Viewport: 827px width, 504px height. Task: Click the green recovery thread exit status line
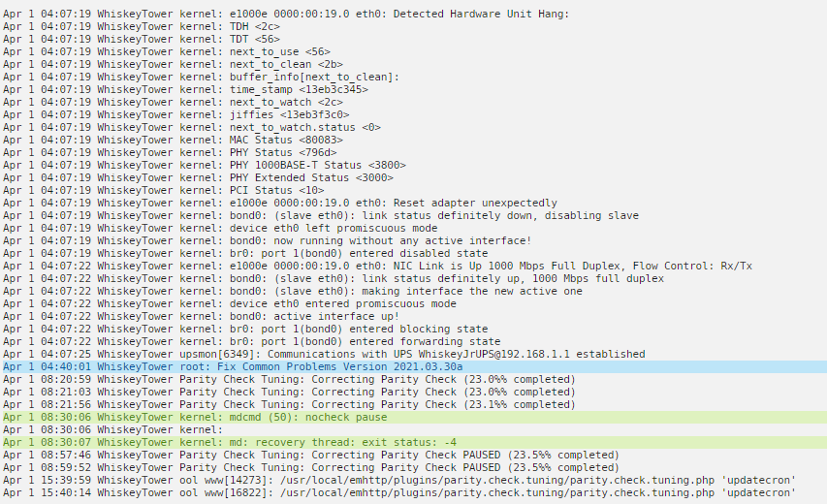413,442
